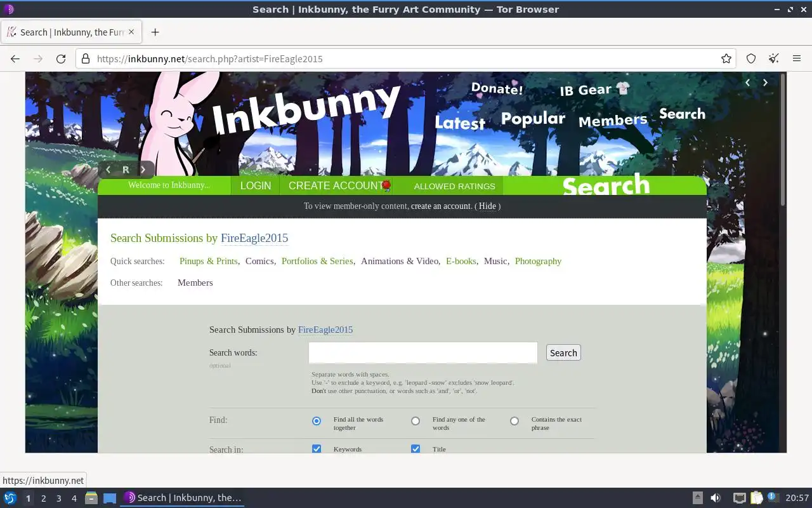Click Animations & Video quick search
This screenshot has width=812, height=508.
[400, 261]
